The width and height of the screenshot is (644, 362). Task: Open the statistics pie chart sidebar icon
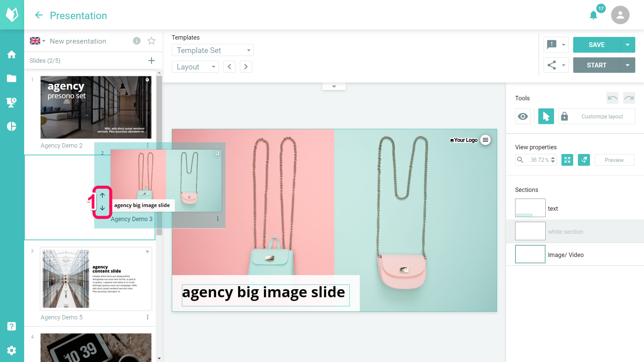click(x=12, y=126)
